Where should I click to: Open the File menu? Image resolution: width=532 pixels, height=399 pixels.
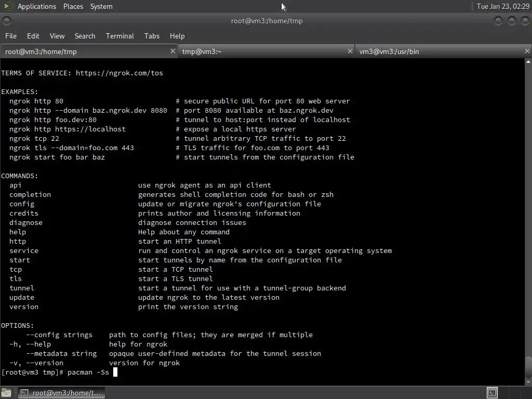click(x=10, y=36)
